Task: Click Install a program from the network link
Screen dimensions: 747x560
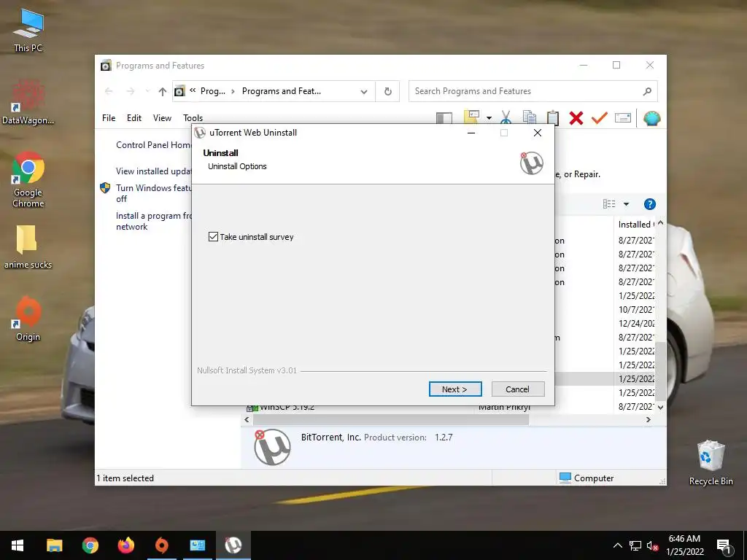Action: pyautogui.click(x=153, y=221)
